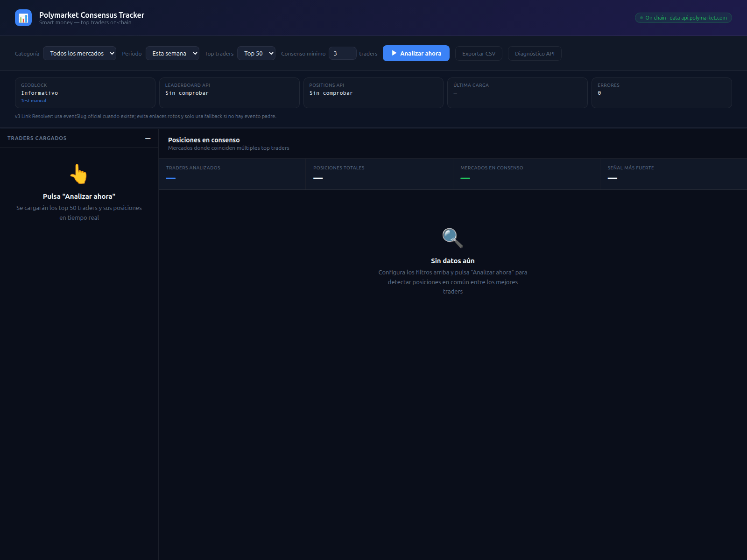Click the On-chain data-api.polymarket.com status badge
The image size is (747, 560).
click(x=683, y=18)
